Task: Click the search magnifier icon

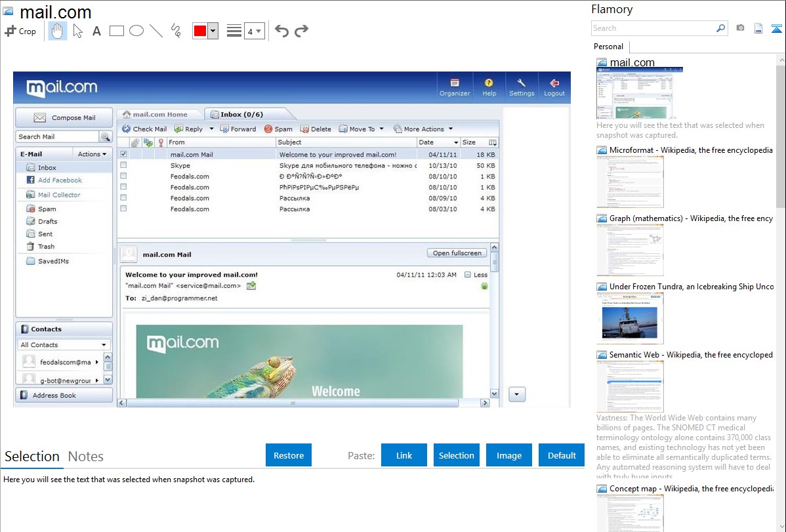Action: point(720,28)
